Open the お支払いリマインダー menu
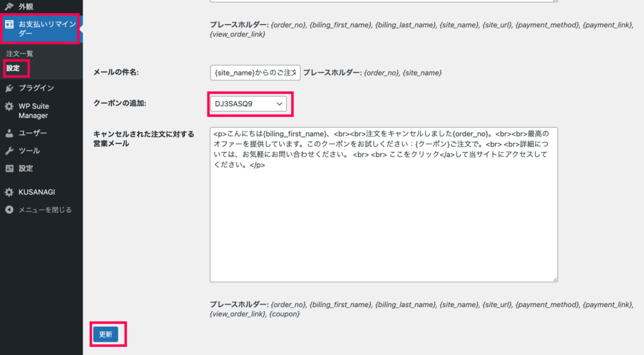 (41, 29)
